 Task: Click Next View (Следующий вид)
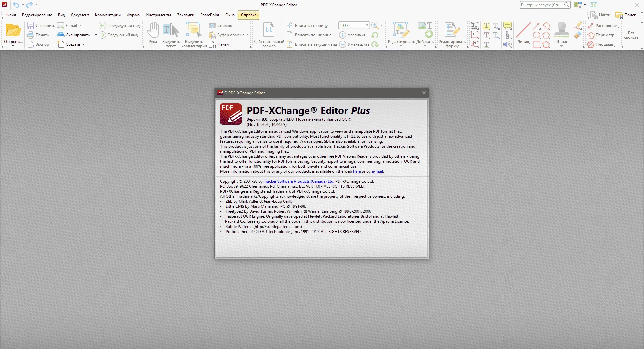[118, 35]
